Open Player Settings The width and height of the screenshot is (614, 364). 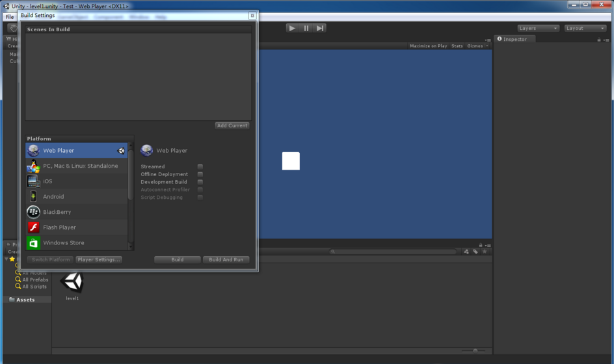coord(99,259)
